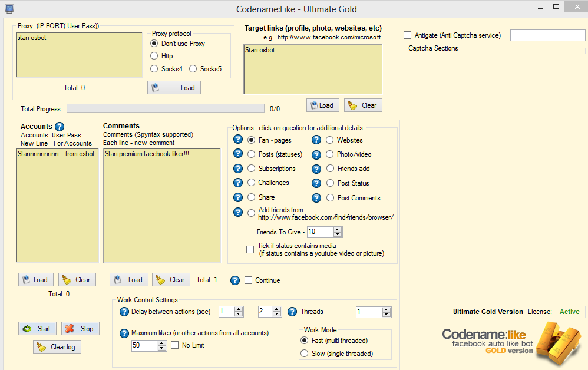
Task: Clear the comments list
Action: point(171,280)
